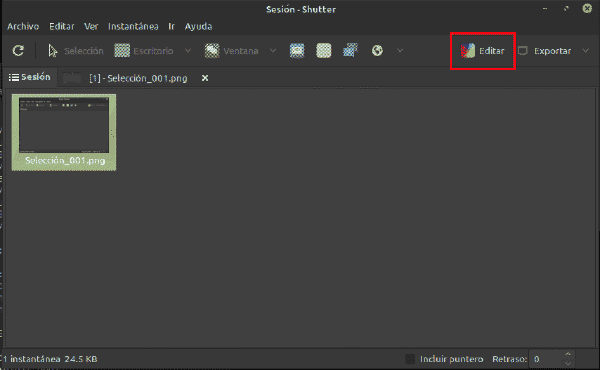Capture a Ventana
This screenshot has width=600, height=370.
coord(232,51)
